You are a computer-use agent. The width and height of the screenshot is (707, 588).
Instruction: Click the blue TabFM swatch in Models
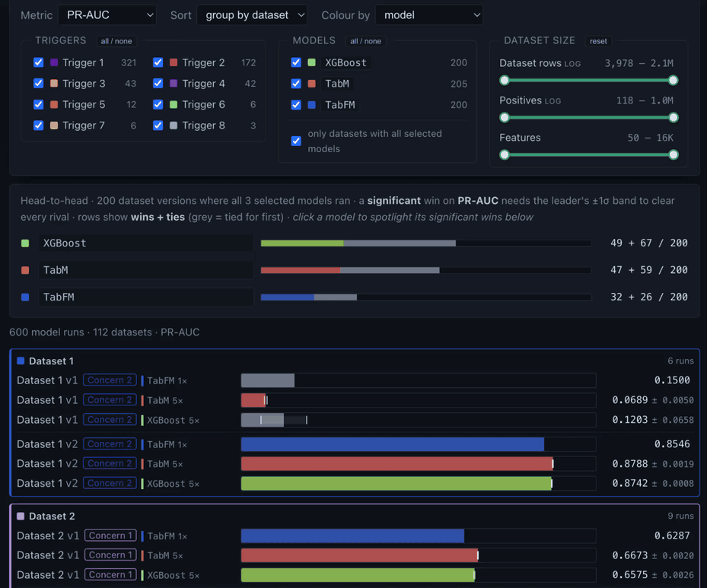tap(311, 105)
